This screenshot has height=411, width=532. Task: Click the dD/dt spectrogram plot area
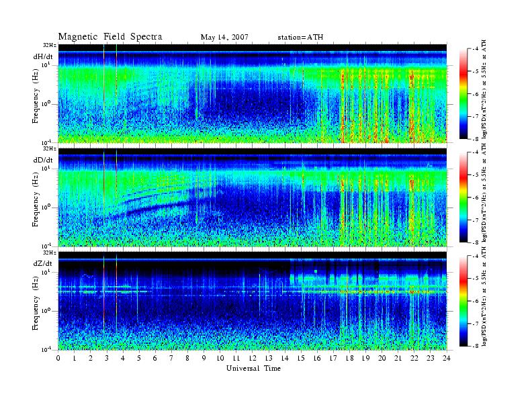253,197
